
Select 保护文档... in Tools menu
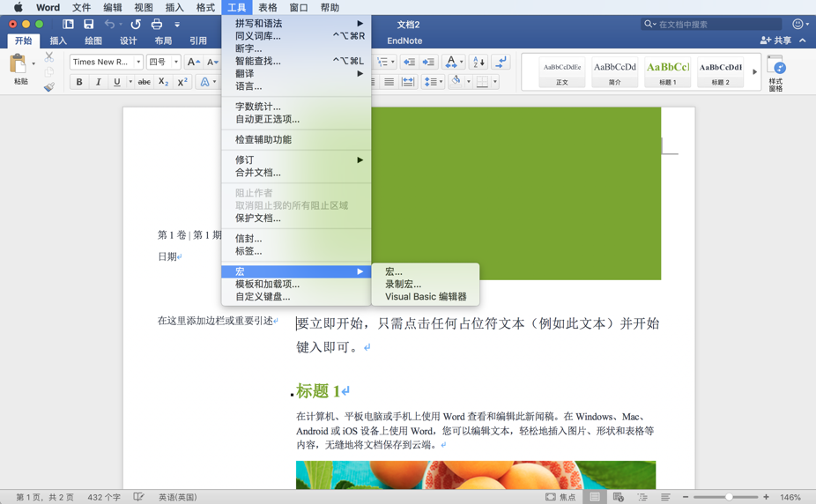296,218
